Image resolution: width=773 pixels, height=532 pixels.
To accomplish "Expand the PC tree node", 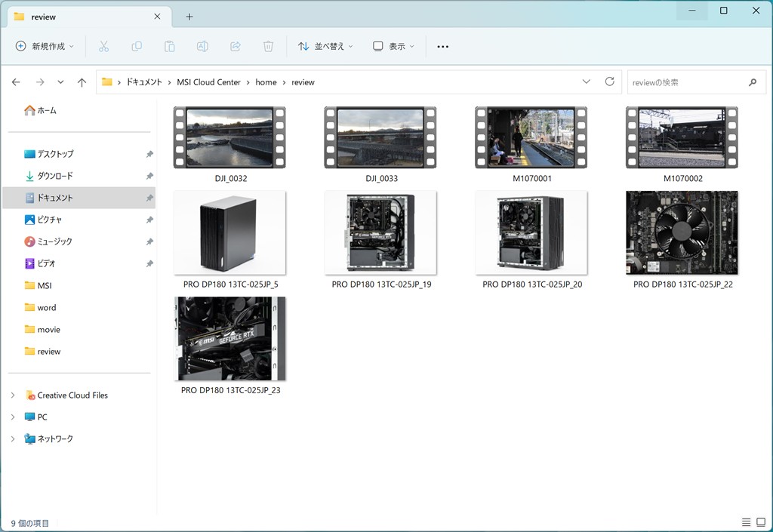I will pos(13,417).
